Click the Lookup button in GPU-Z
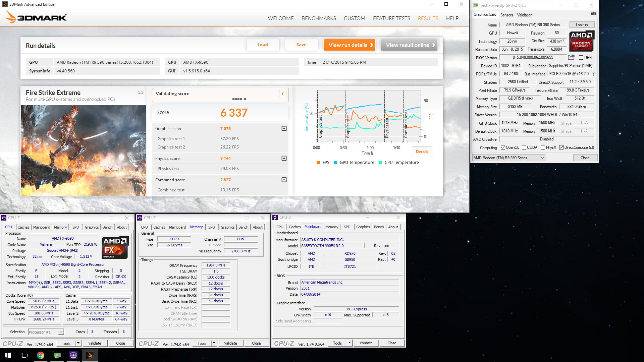This screenshot has width=644, height=362. click(582, 25)
